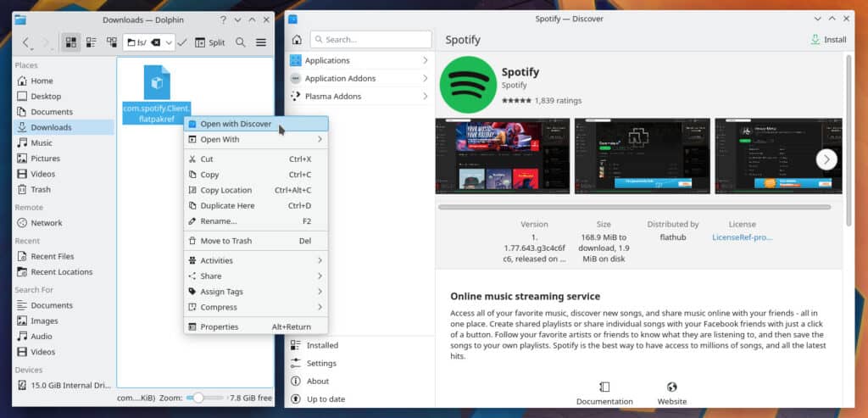
Task: Open Recent Files entry
Action: click(x=64, y=256)
